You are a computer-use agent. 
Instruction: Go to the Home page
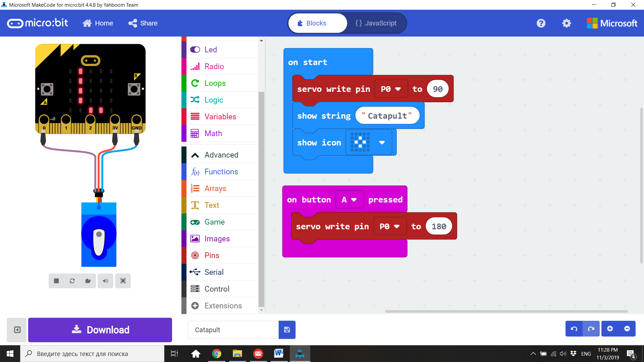98,23
